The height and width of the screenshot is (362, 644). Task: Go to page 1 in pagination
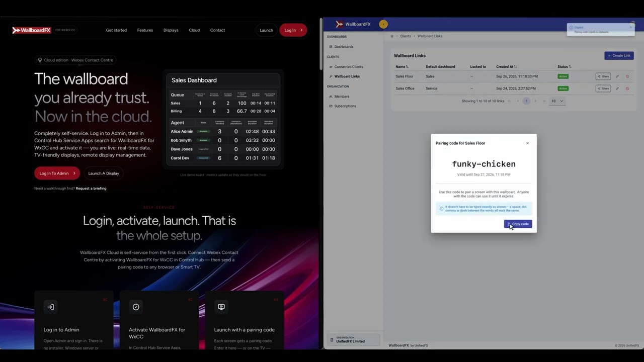[x=526, y=101]
